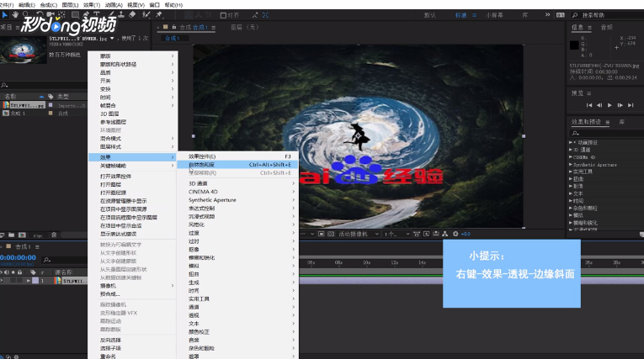
Task: Open the view layout '1个' dropdown
Action: coord(397,234)
